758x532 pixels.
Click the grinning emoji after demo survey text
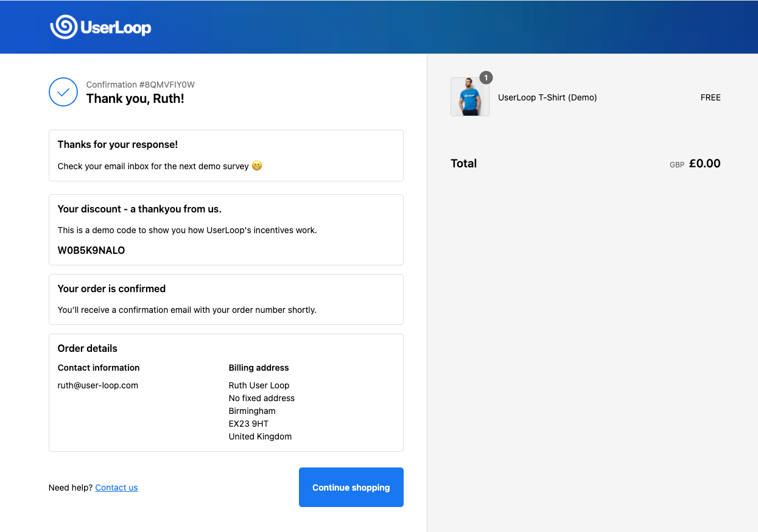click(x=257, y=166)
